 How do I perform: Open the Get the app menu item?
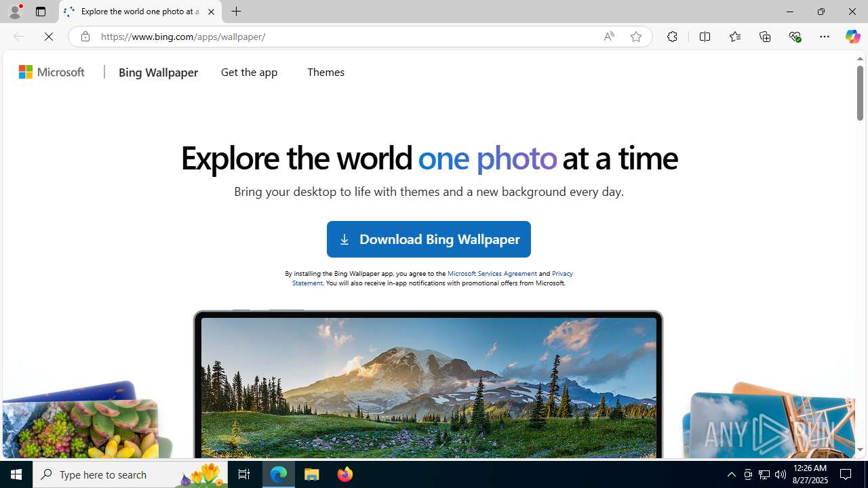(x=249, y=72)
